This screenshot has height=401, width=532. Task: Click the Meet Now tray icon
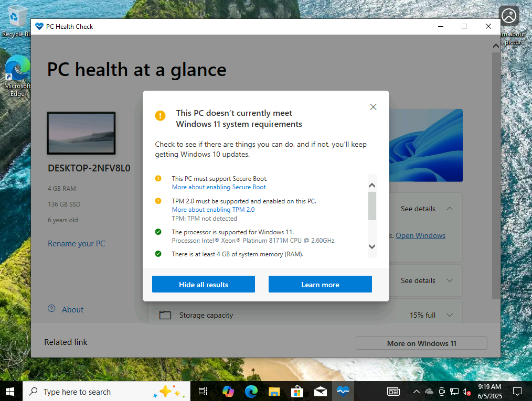click(x=442, y=392)
